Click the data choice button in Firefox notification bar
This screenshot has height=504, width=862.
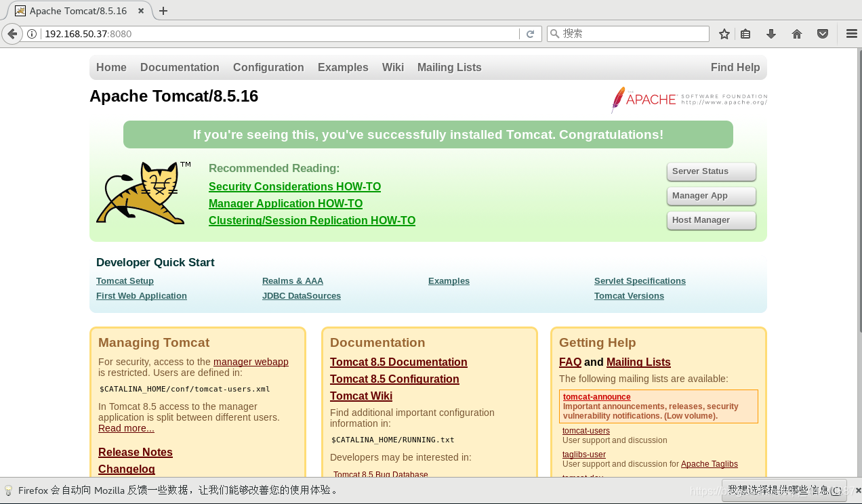click(784, 490)
